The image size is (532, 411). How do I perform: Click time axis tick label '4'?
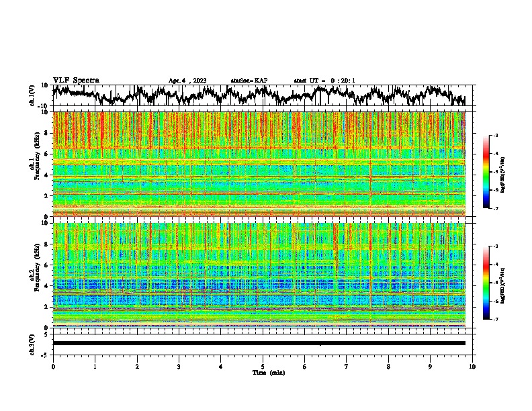220,367
